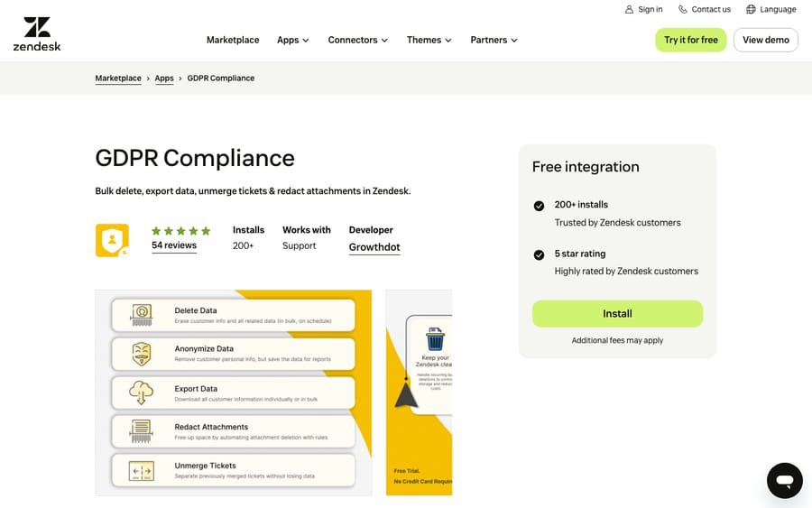This screenshot has height=508, width=812.
Task: Expand the Connectors dropdown menu
Action: [358, 40]
